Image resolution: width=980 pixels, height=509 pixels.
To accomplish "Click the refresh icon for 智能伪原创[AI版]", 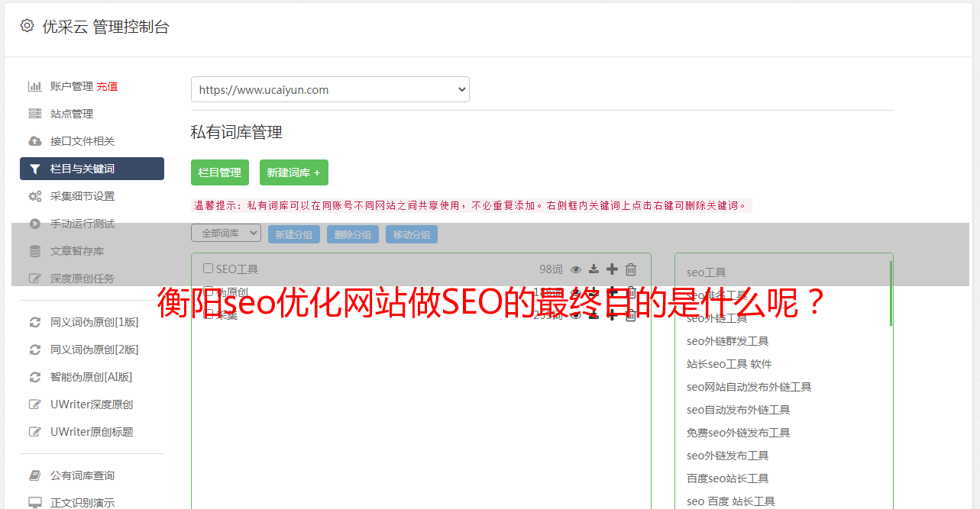I will (35, 377).
